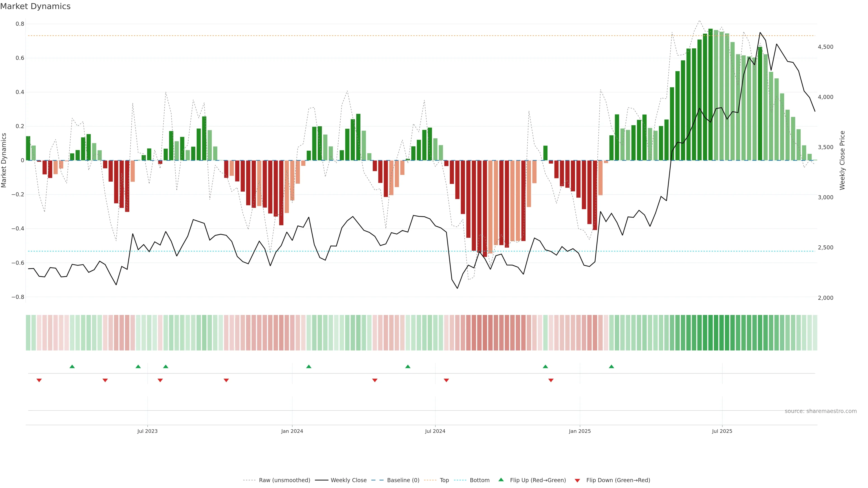Click the source: sharemaestro.com text
The image size is (868, 488).
[821, 411]
